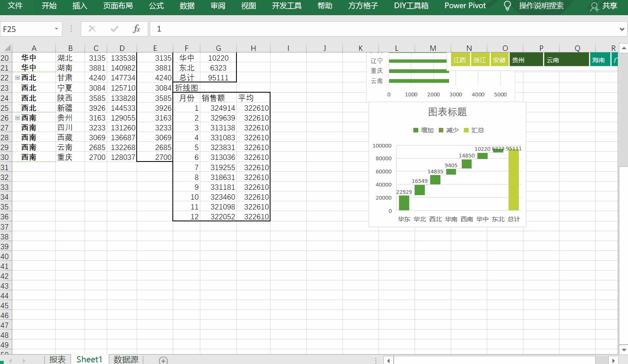Click the formula bar confirm checkmark icon
628x364 pixels.
click(115, 29)
